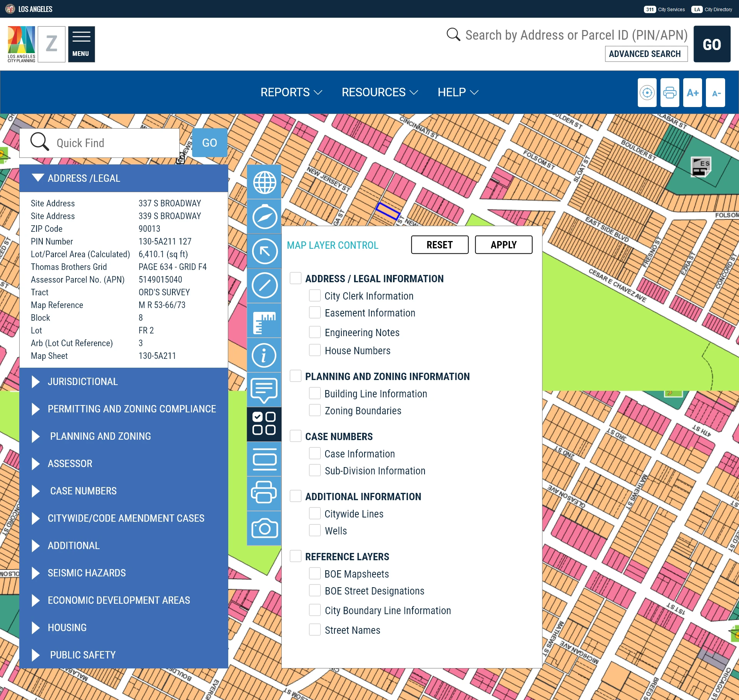Open the feedback comment tool
739x700 pixels.
pyautogui.click(x=264, y=390)
